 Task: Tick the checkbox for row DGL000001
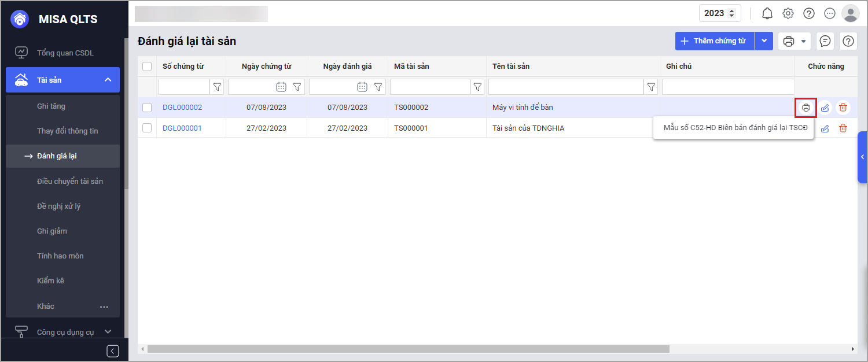pos(147,128)
